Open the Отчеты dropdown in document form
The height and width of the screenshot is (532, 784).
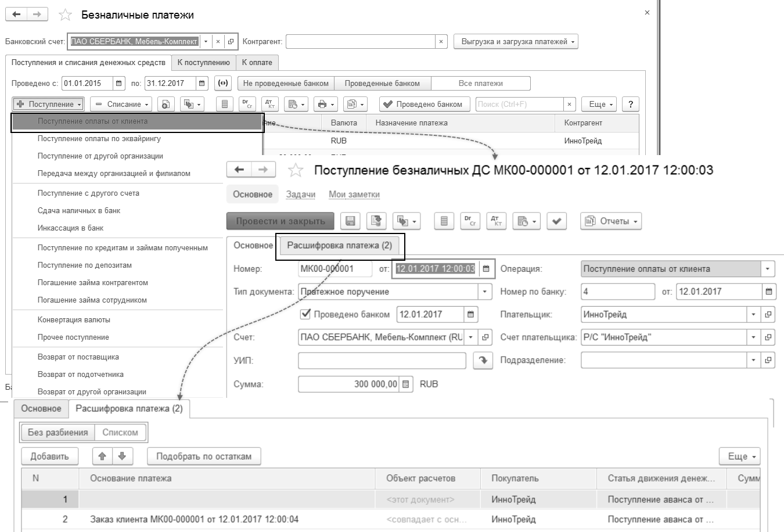click(611, 221)
